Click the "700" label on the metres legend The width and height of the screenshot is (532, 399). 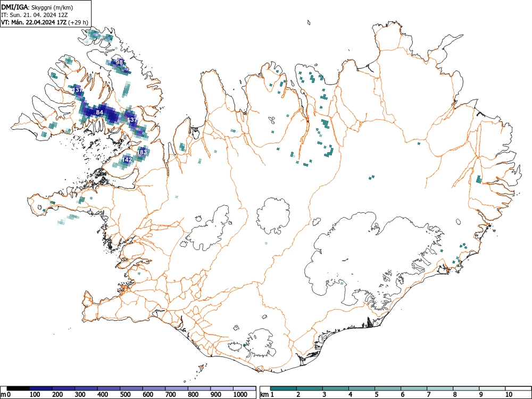tap(171, 394)
